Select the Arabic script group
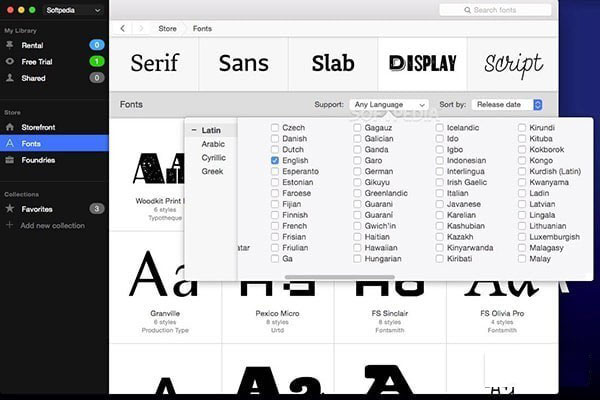The image size is (600, 400). tap(213, 144)
